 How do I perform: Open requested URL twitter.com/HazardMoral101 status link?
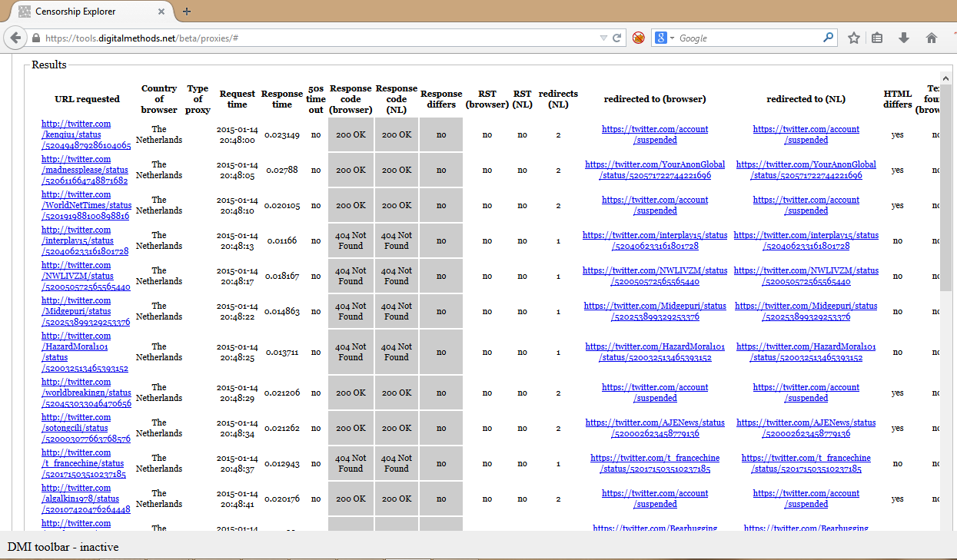coord(85,352)
